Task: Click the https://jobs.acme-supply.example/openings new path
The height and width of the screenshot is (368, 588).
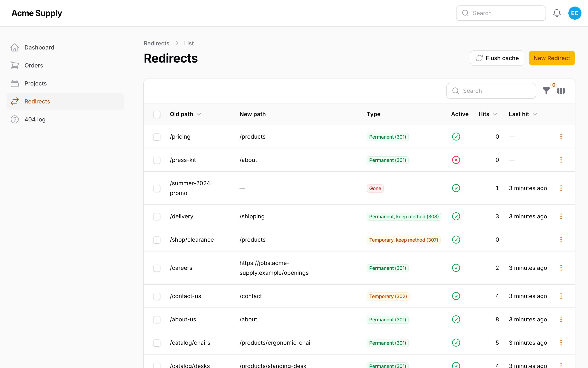Action: click(274, 268)
